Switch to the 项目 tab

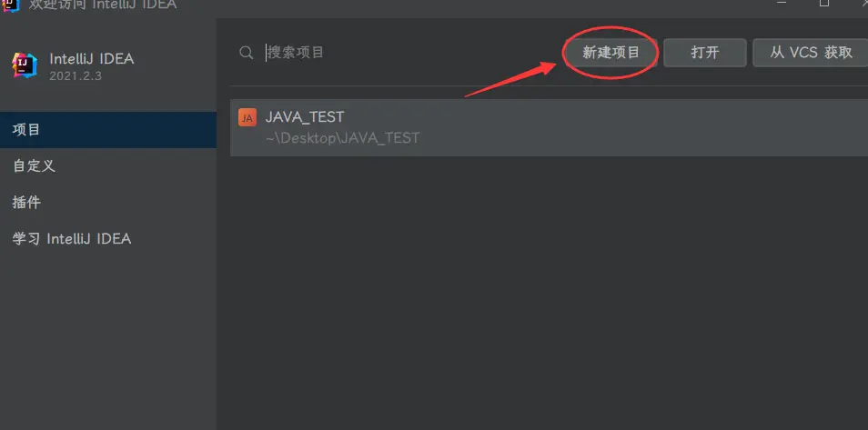tap(108, 130)
